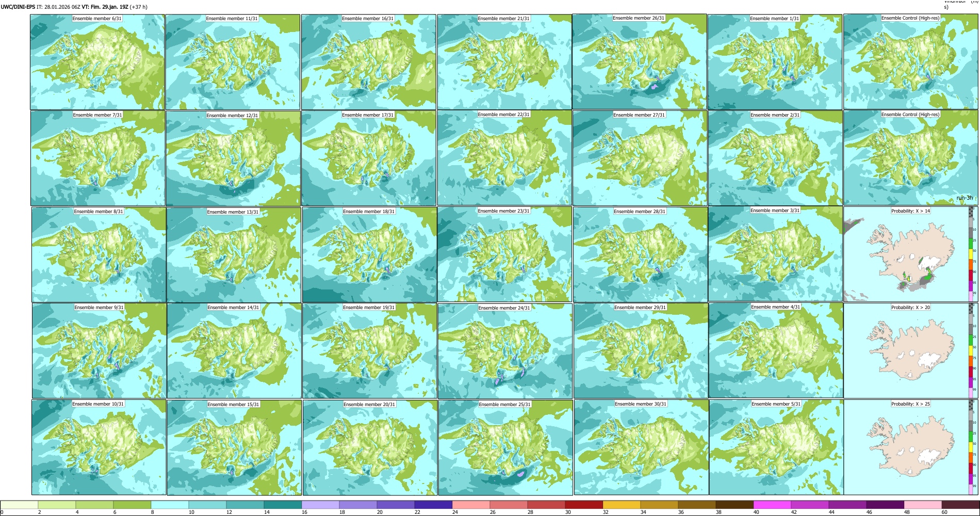This screenshot has width=980, height=516.
Task: Pick the bright magenta 40–42 legend swatch
Action: (x=772, y=505)
